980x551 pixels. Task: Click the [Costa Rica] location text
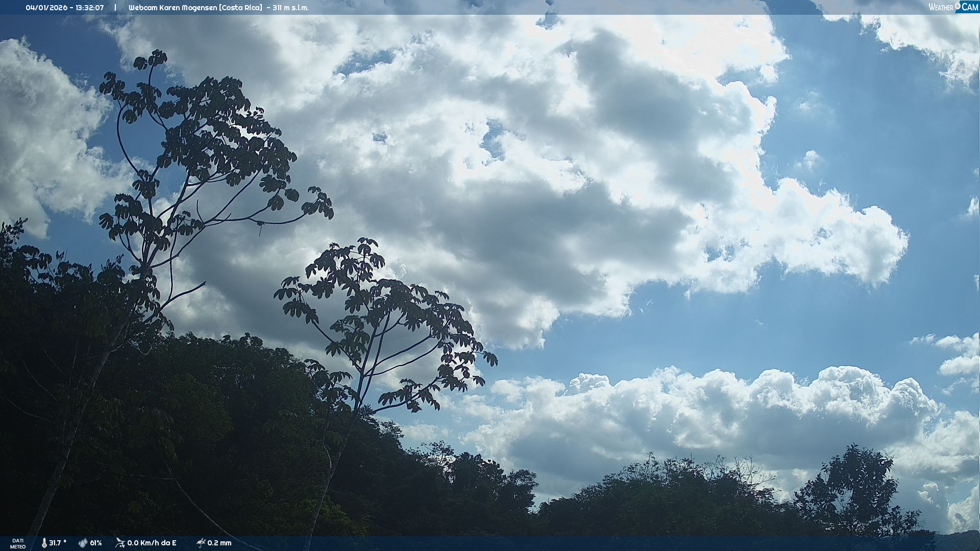point(240,8)
